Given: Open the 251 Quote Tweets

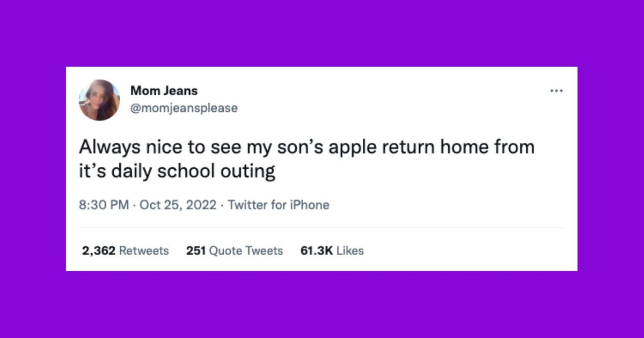Looking at the screenshot, I should (235, 250).
